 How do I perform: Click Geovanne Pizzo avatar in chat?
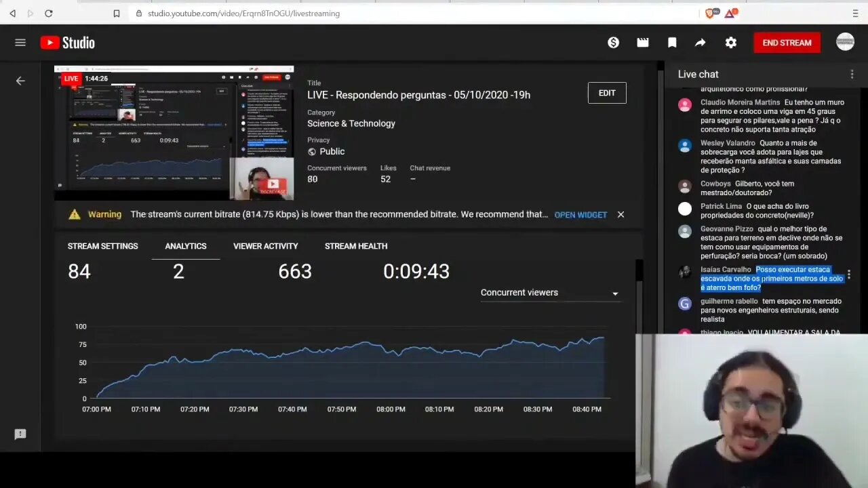[x=685, y=231]
